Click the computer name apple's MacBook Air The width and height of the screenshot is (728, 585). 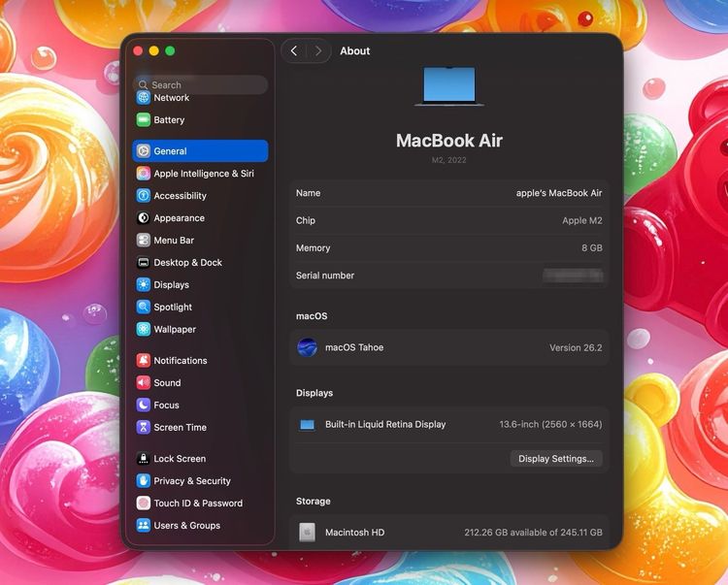pos(559,193)
